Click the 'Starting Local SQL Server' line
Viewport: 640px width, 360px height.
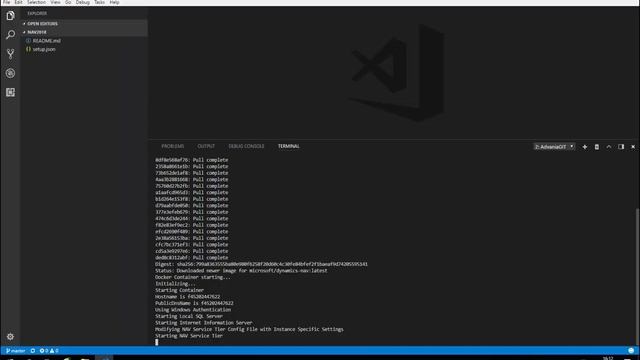coord(189,316)
